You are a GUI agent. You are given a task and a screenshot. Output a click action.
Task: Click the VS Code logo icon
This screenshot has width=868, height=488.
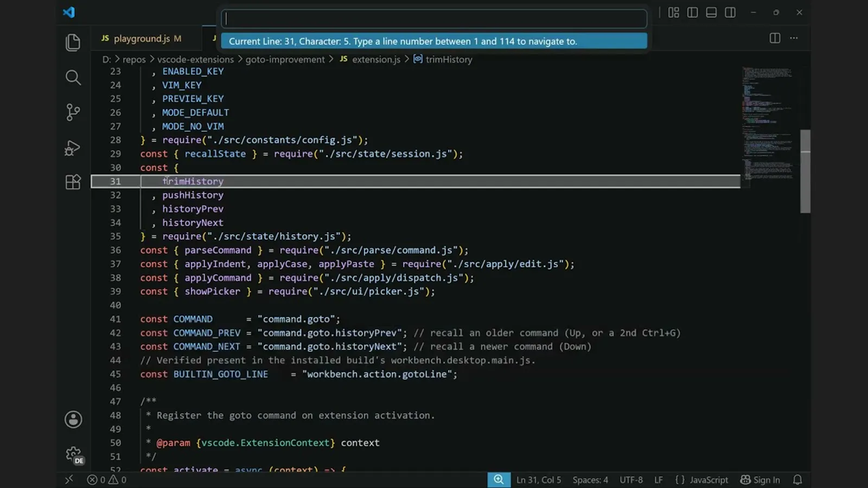point(69,12)
